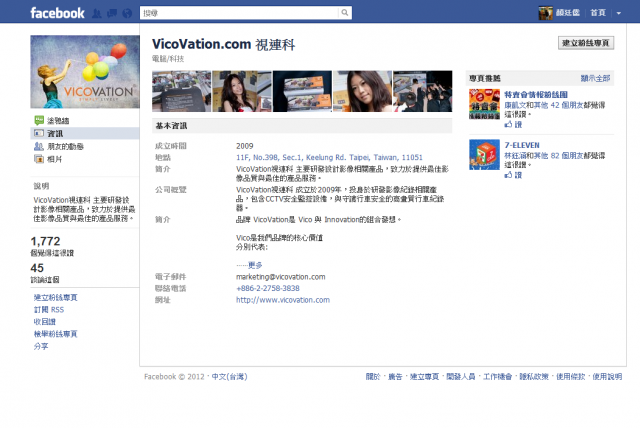Open third photo thumbnail of product boxes

click(302, 91)
